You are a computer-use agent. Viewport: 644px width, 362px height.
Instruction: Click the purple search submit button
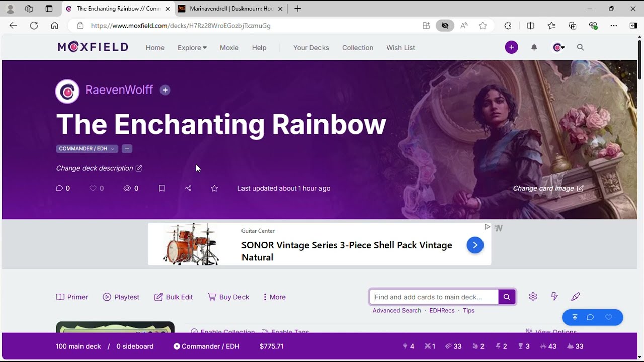point(507,297)
